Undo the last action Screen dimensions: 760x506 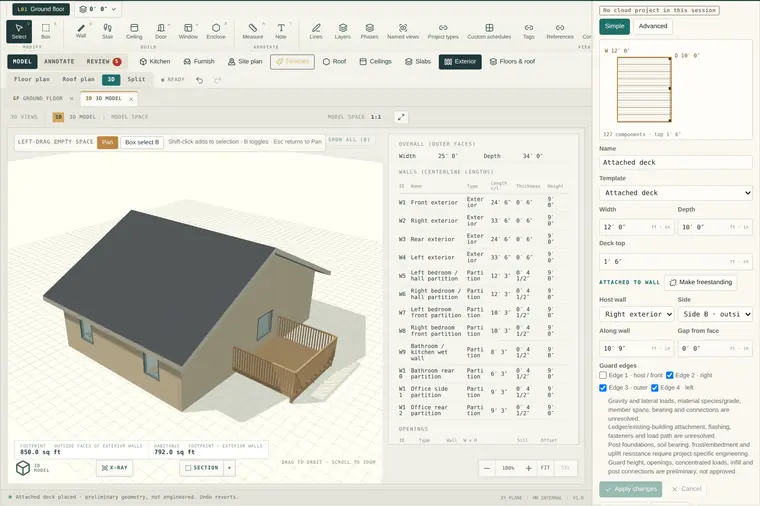pos(200,80)
